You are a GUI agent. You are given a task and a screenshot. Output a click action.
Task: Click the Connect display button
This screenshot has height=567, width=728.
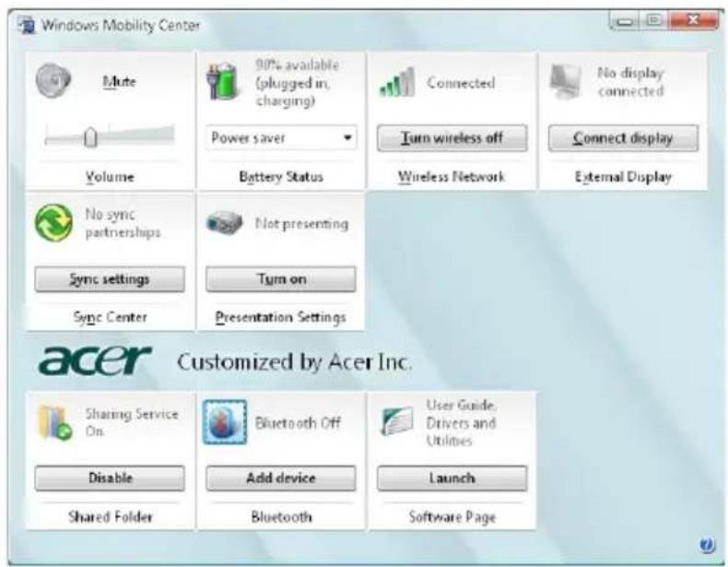click(623, 138)
